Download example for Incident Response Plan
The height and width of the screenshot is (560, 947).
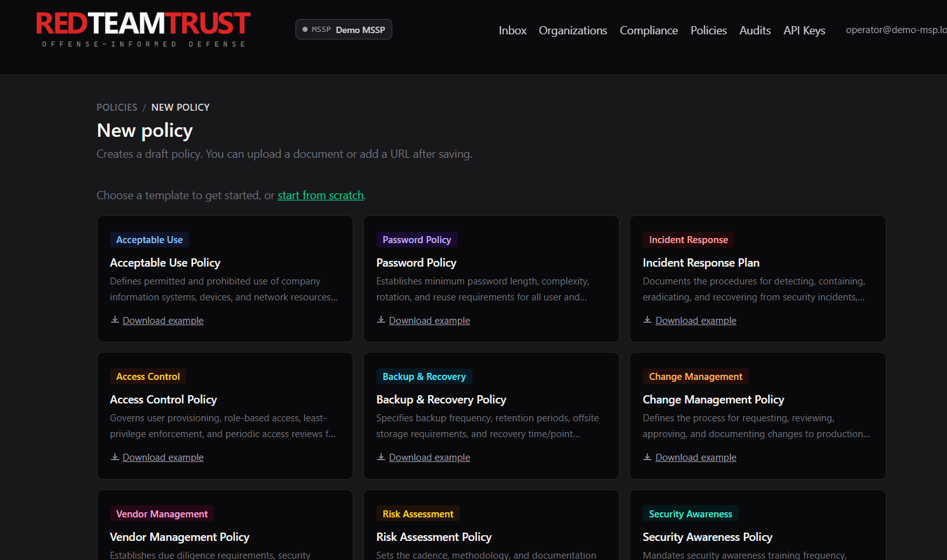(695, 321)
